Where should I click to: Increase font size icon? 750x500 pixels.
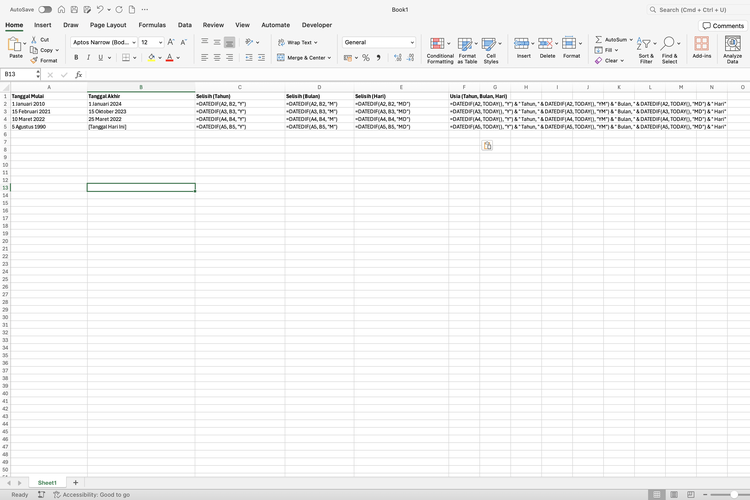tap(171, 42)
